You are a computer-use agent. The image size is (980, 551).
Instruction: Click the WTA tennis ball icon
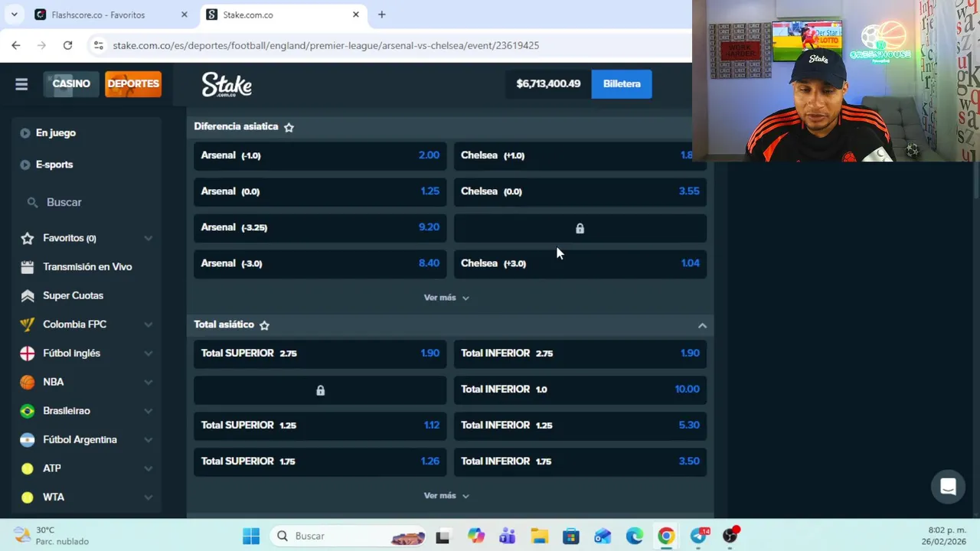click(28, 497)
